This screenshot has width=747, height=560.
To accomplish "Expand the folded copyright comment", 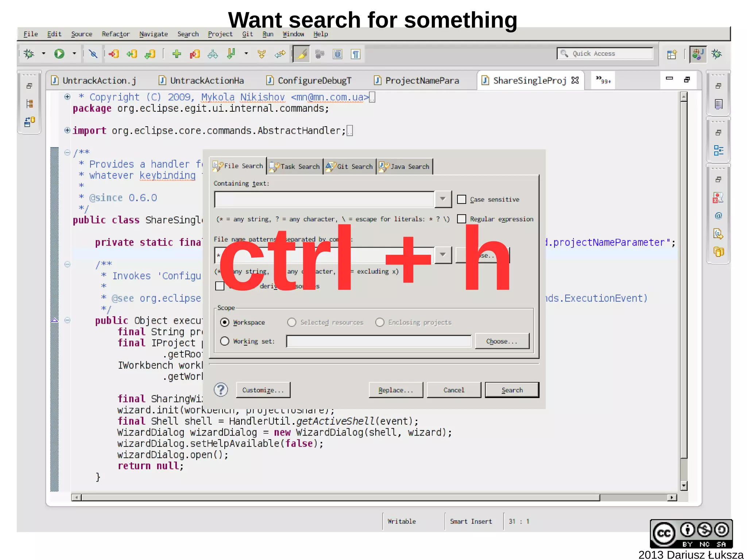I will point(67,97).
